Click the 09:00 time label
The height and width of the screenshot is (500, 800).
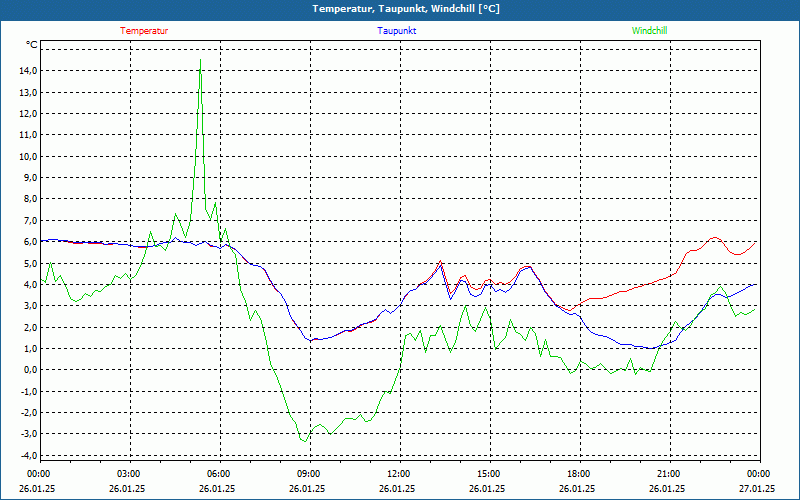click(x=310, y=474)
